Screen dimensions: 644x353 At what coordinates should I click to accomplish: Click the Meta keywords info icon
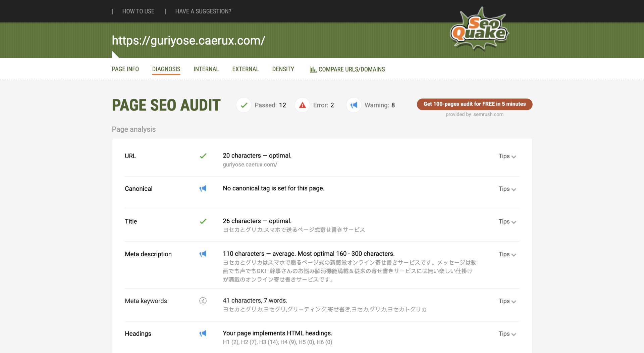[203, 301]
